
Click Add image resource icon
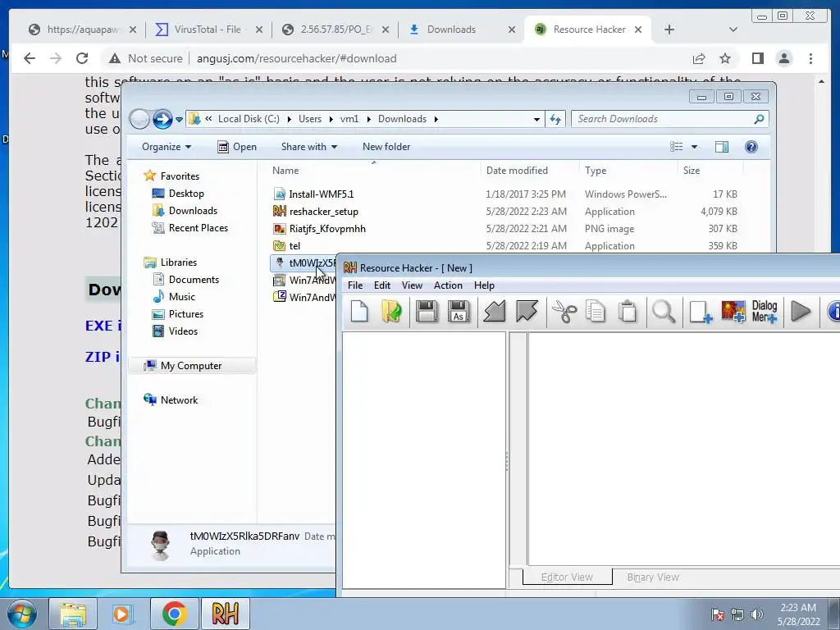tap(733, 311)
